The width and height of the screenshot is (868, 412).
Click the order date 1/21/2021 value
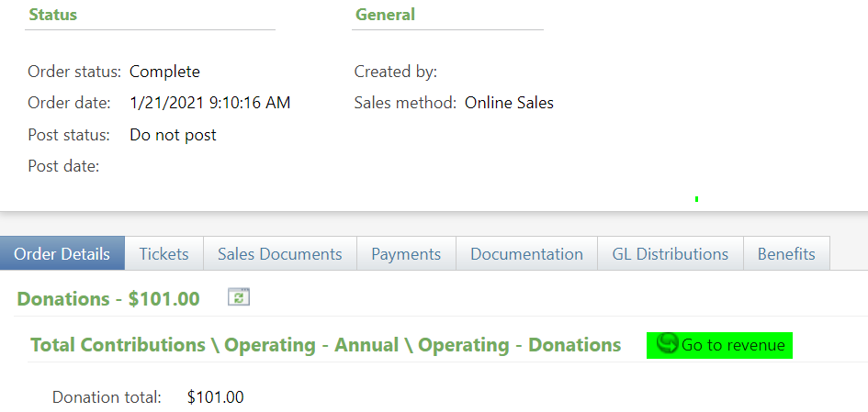pyautogui.click(x=209, y=103)
